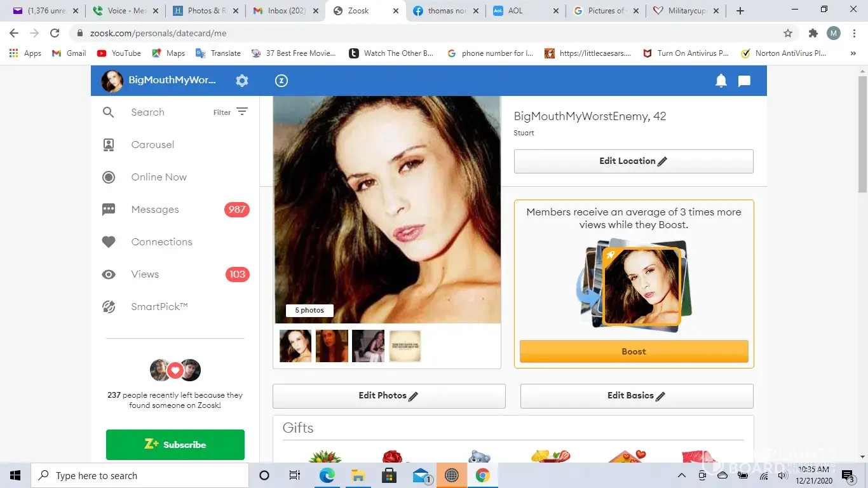Click the green Subscribe button
868x488 pixels.
coord(175,445)
